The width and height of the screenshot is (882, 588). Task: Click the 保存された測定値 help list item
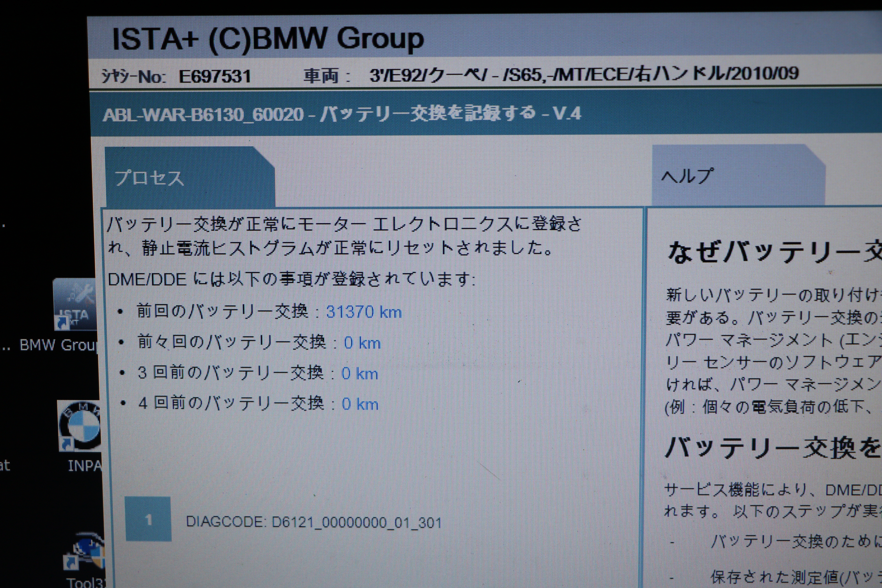(x=797, y=578)
